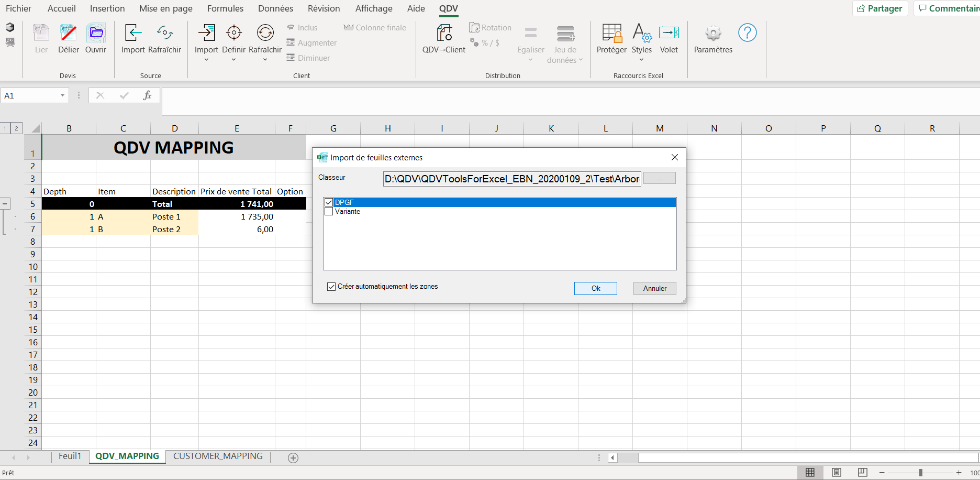Click the zoom out minus button
Image resolution: width=980 pixels, height=480 pixels.
point(882,473)
